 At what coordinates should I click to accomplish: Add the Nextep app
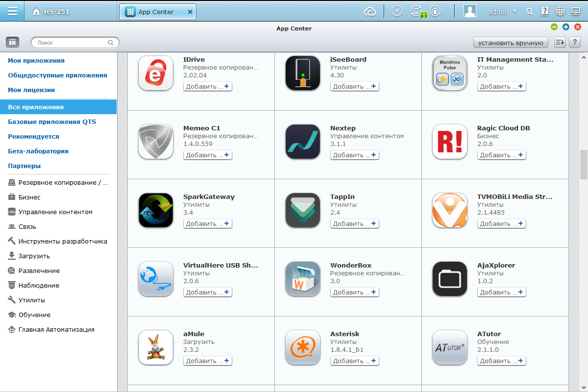[355, 155]
